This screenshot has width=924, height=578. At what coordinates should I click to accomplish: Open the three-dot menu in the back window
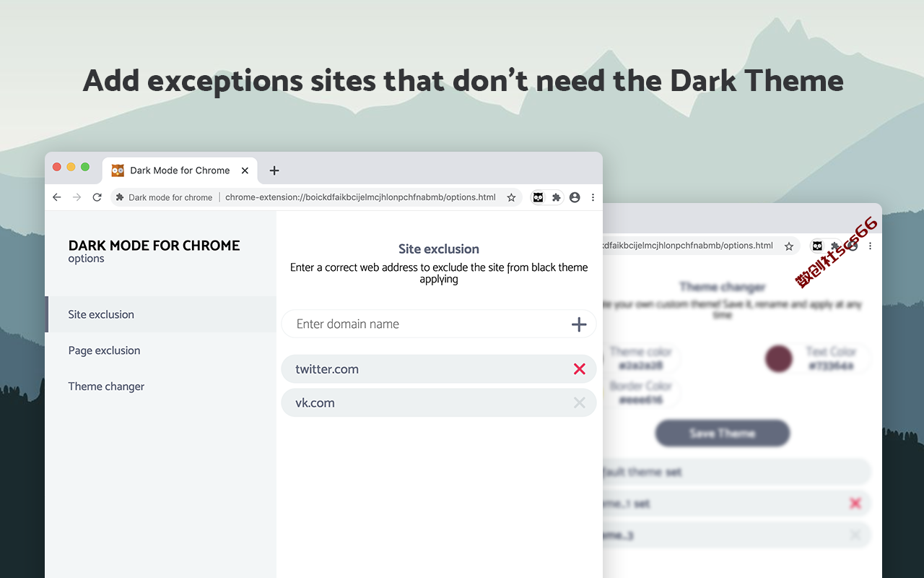coord(870,246)
